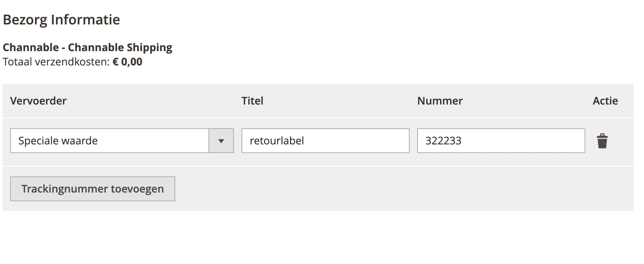Place cursor after 'retourlabel' text
This screenshot has width=644, height=264.
(305, 141)
